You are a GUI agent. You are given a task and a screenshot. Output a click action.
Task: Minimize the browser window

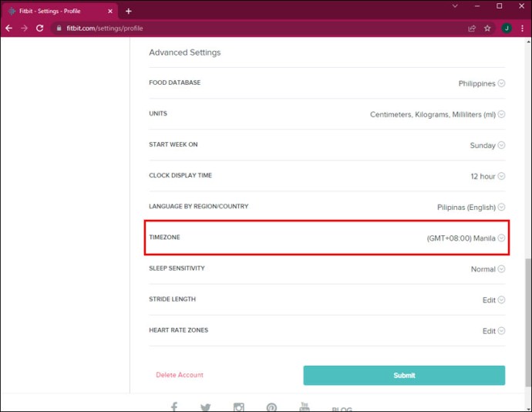click(x=477, y=5)
